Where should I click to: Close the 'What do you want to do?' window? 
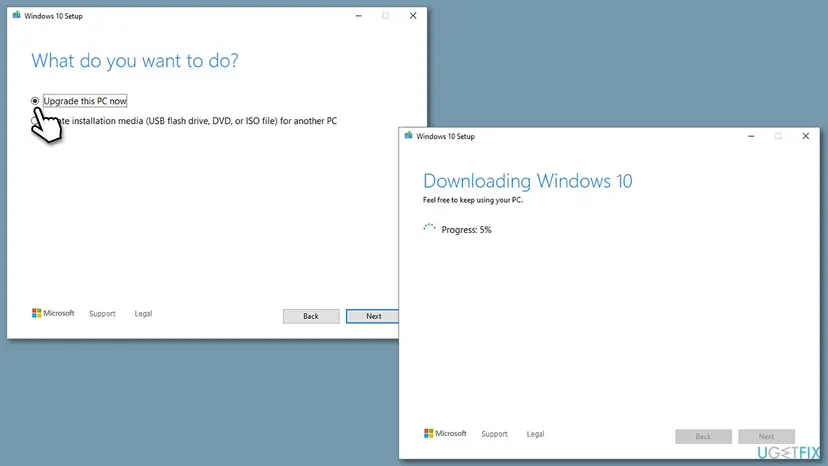(x=413, y=16)
